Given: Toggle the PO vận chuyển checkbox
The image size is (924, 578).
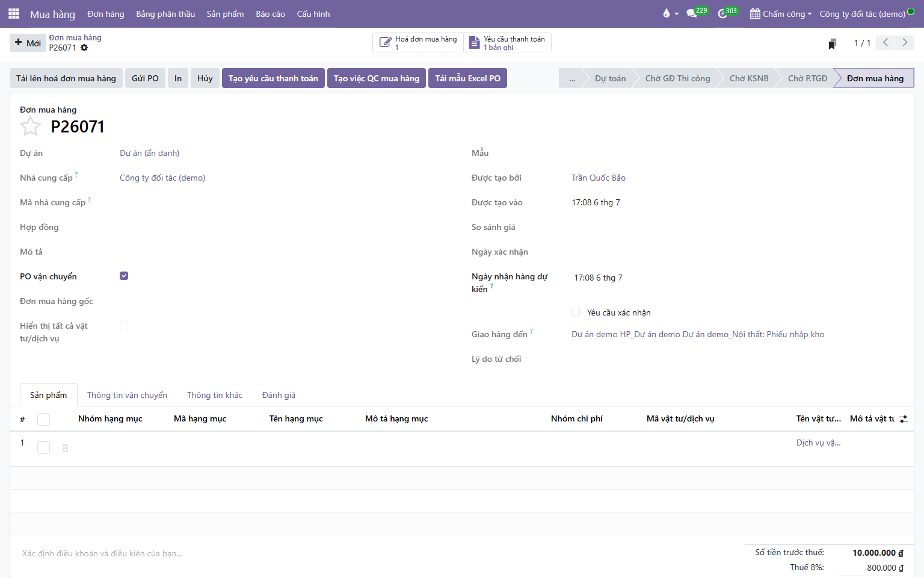Looking at the screenshot, I should point(124,276).
